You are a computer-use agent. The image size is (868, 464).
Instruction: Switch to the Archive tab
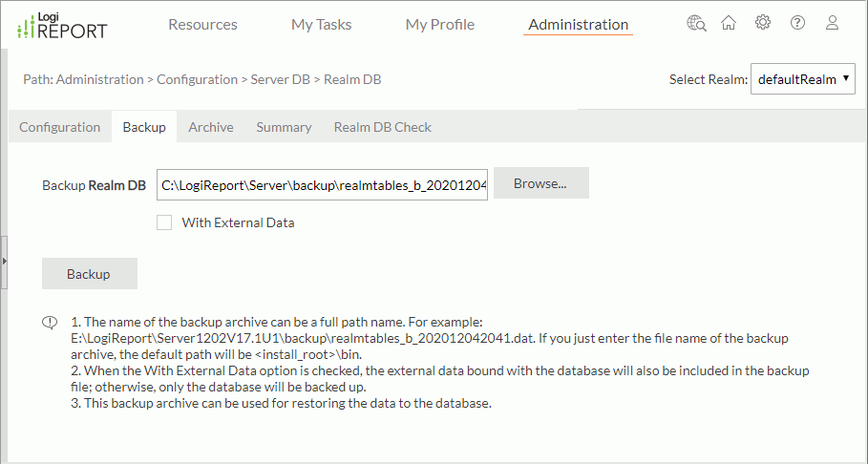click(x=210, y=127)
